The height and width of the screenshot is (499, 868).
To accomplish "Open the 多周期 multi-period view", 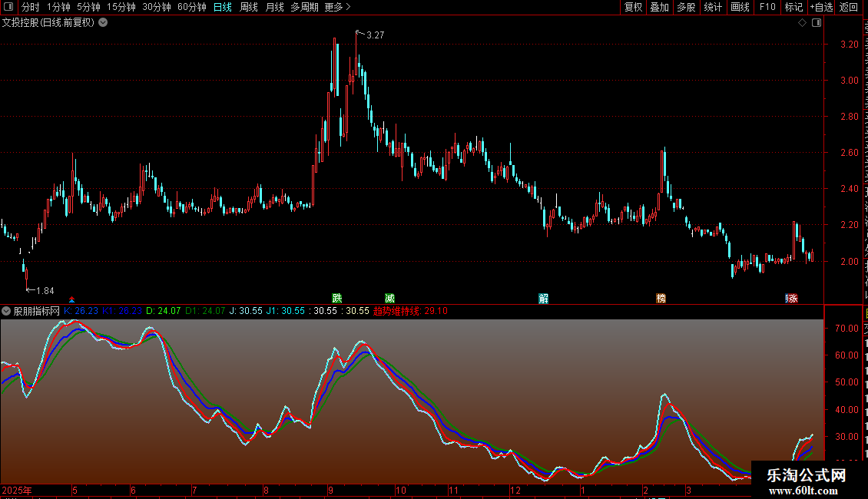I will click(304, 7).
